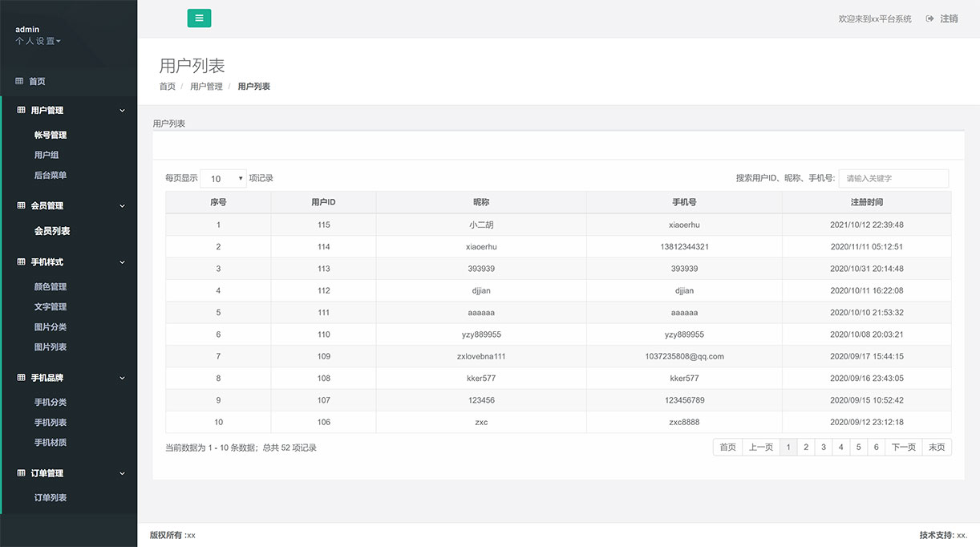
Task: Click grid icon beside 用户管理
Action: point(22,110)
